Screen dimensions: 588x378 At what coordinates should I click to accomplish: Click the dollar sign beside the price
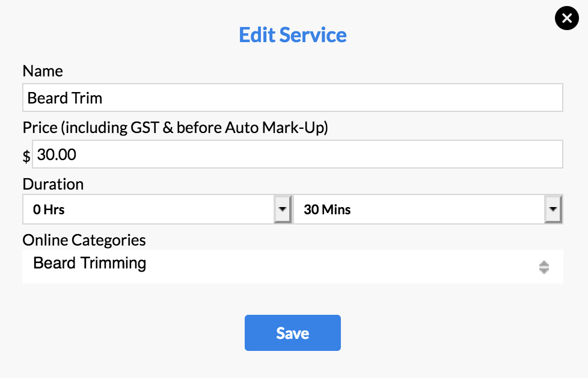(x=26, y=156)
